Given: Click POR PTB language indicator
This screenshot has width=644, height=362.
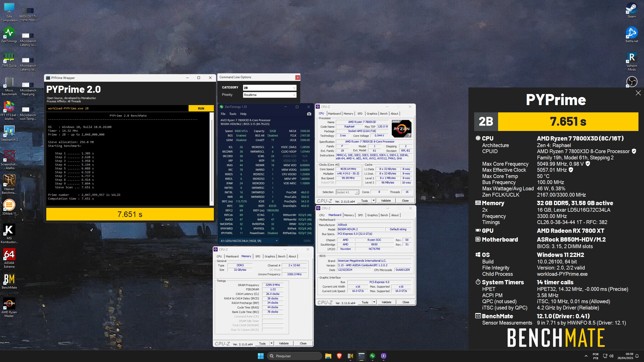Looking at the screenshot, I should tap(595, 356).
